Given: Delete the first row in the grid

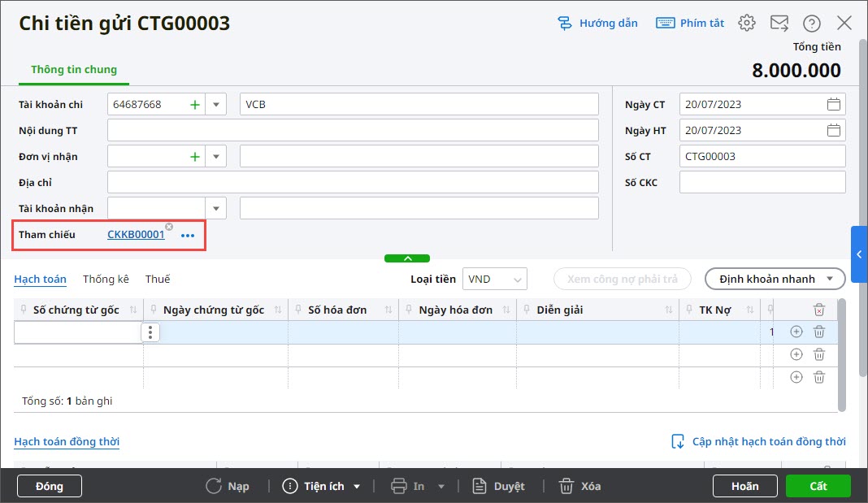Looking at the screenshot, I should point(819,332).
